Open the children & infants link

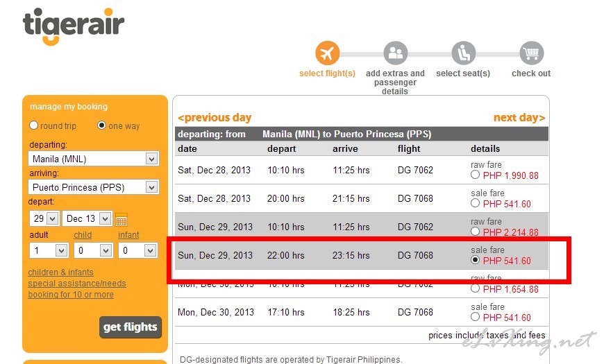(x=60, y=272)
